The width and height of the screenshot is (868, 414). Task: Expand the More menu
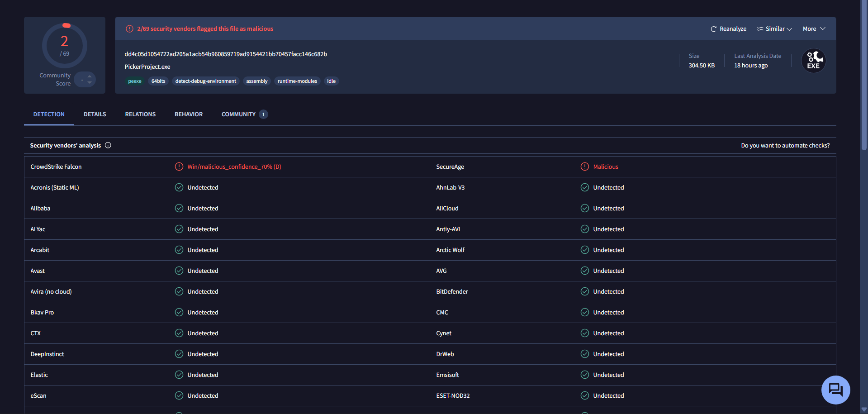point(814,29)
